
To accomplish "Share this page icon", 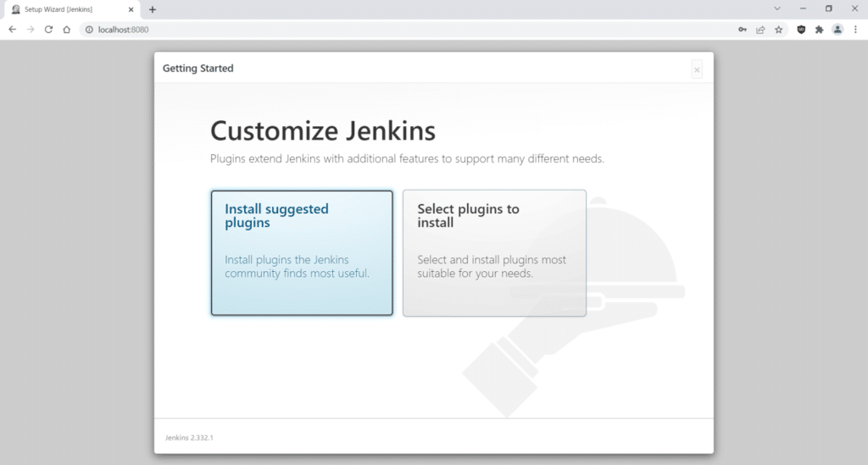I will coord(760,30).
